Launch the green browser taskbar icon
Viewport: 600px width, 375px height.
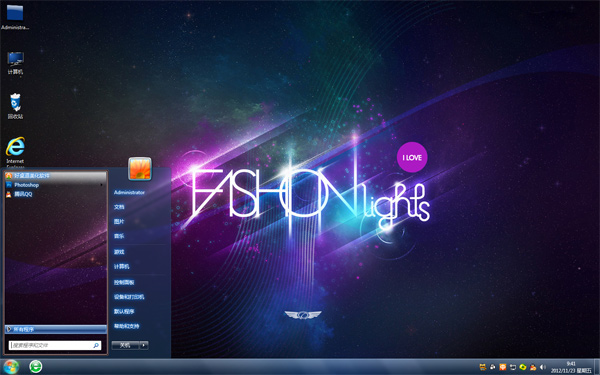pos(36,367)
